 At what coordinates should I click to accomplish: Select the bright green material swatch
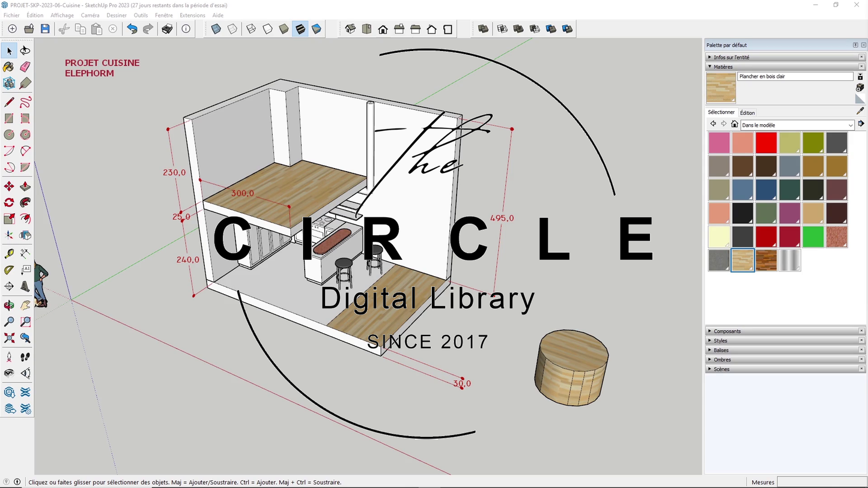point(813,236)
